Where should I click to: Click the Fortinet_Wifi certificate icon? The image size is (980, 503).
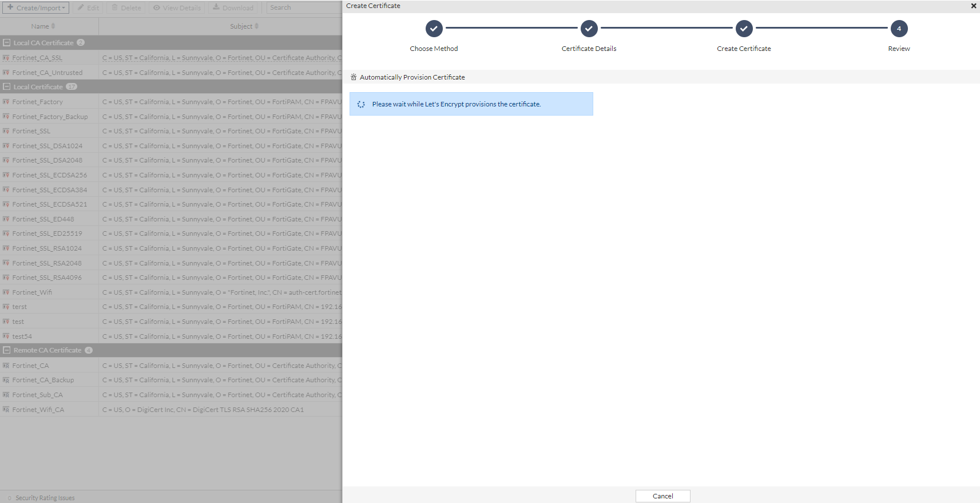tap(6, 292)
